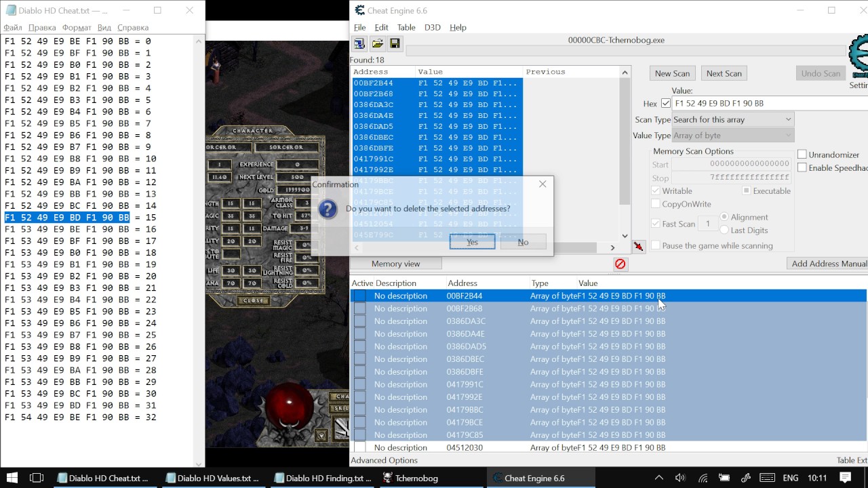The image size is (868, 488).
Task: Open the File menu in Cheat Engine
Action: coord(359,27)
